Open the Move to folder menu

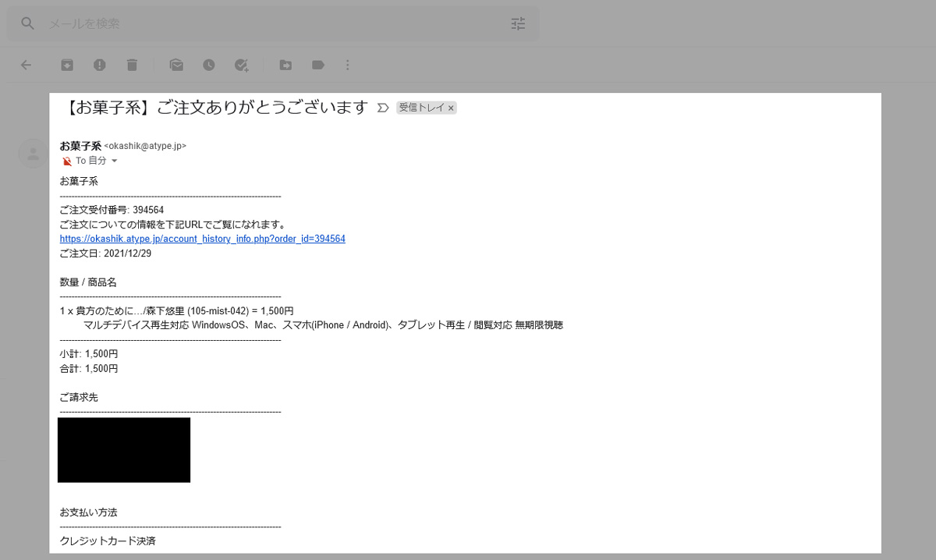[285, 66]
